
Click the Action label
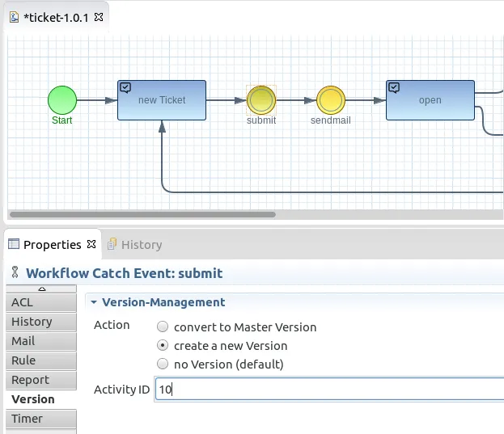click(x=112, y=325)
